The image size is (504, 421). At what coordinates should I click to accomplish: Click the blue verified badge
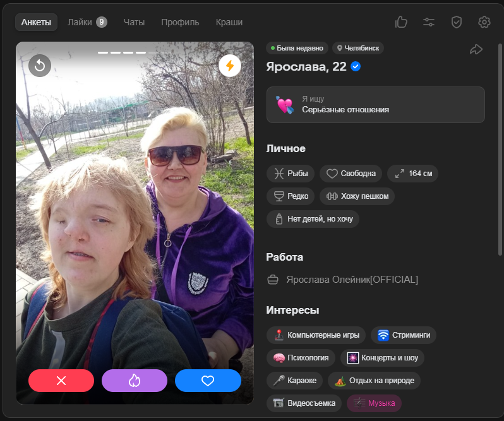pos(356,66)
